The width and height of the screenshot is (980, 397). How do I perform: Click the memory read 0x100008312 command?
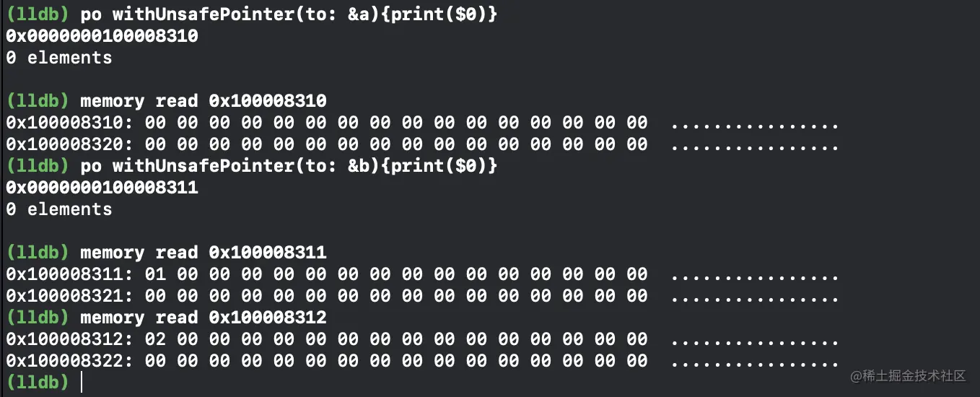tap(203, 318)
